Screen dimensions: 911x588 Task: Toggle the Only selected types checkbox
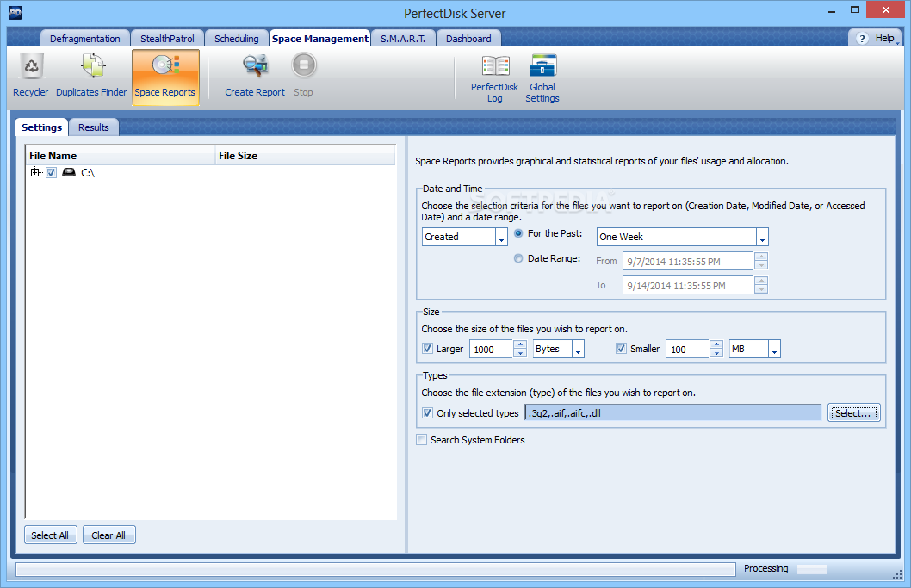click(427, 413)
